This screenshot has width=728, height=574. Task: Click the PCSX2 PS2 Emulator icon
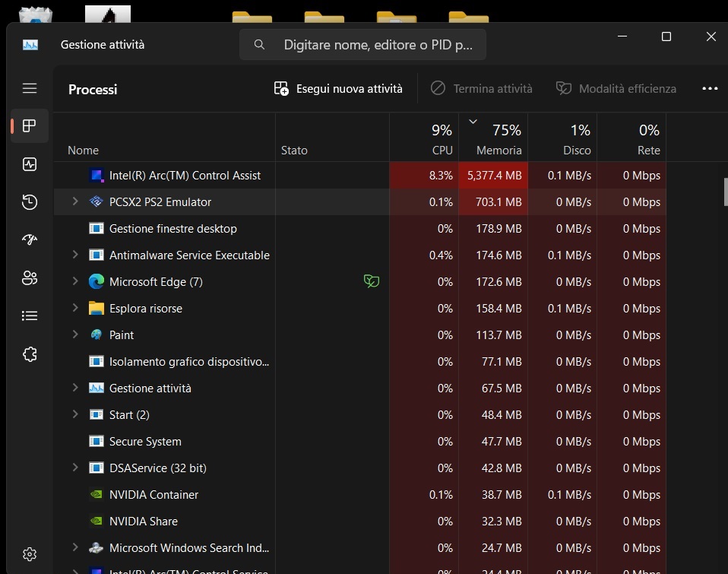tap(97, 201)
